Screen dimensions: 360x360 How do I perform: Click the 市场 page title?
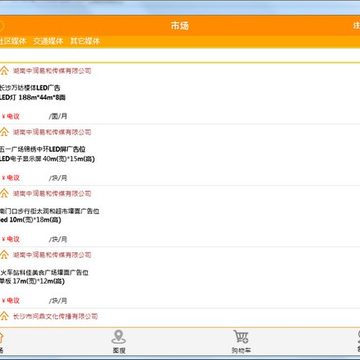pos(180,26)
